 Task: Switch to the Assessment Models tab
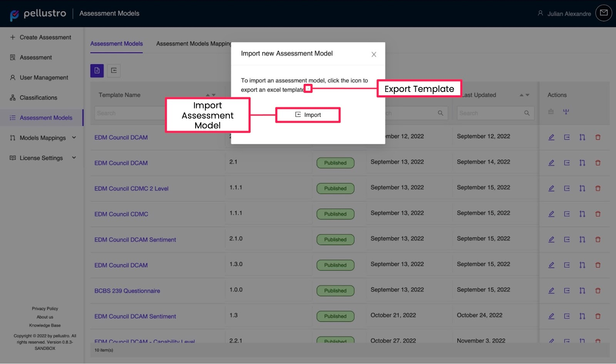click(117, 44)
